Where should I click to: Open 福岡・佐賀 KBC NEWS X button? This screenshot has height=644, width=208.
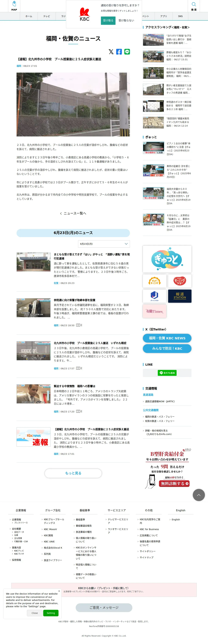167,338
